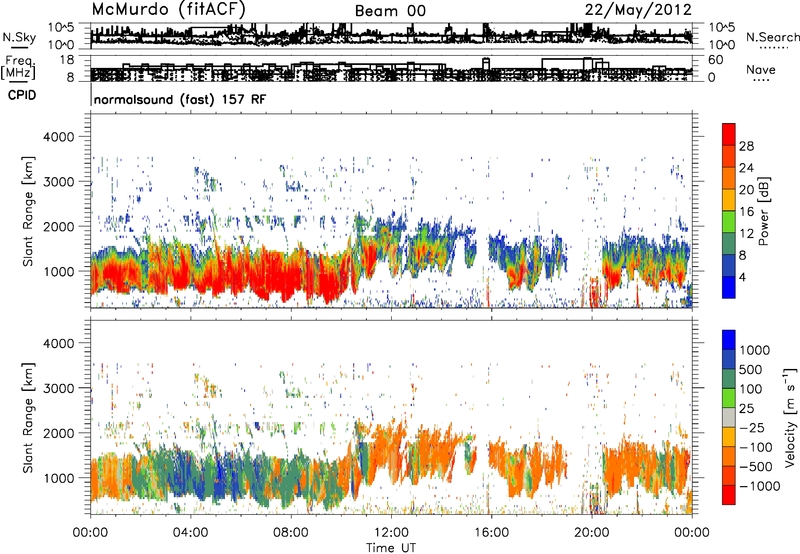This screenshot has height=554, width=800.
Task: Click the -1000 tick on velocity colorbar
Action: 760,486
